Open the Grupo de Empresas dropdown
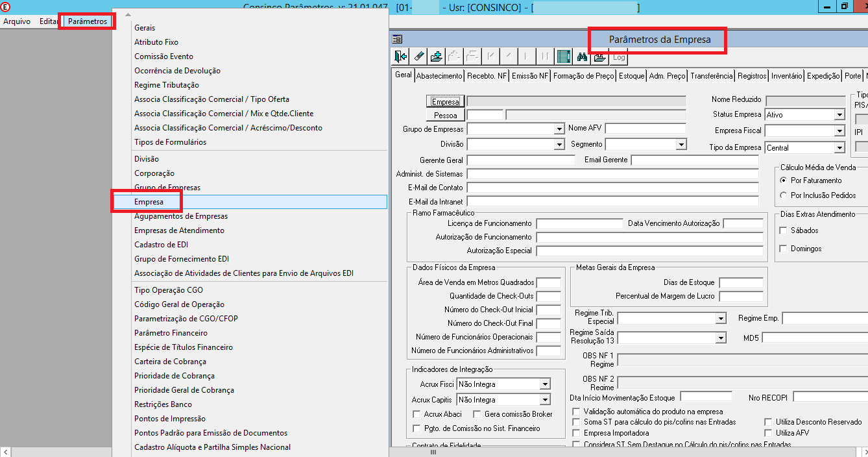 [559, 129]
